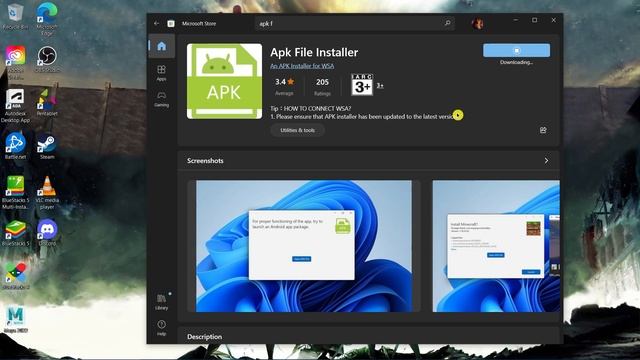Screen dimensions: 640x360
Task: Click the search magnifier icon
Action: pyautogui.click(x=447, y=23)
